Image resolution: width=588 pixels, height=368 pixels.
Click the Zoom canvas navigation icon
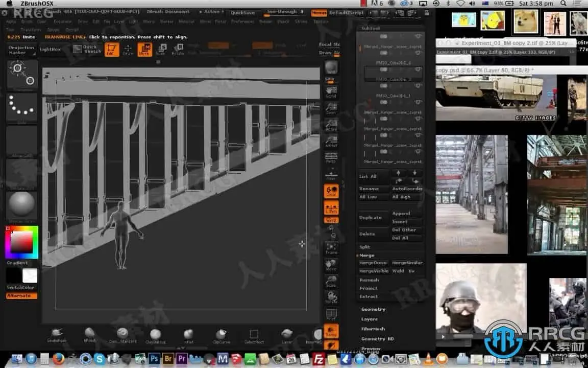click(331, 108)
